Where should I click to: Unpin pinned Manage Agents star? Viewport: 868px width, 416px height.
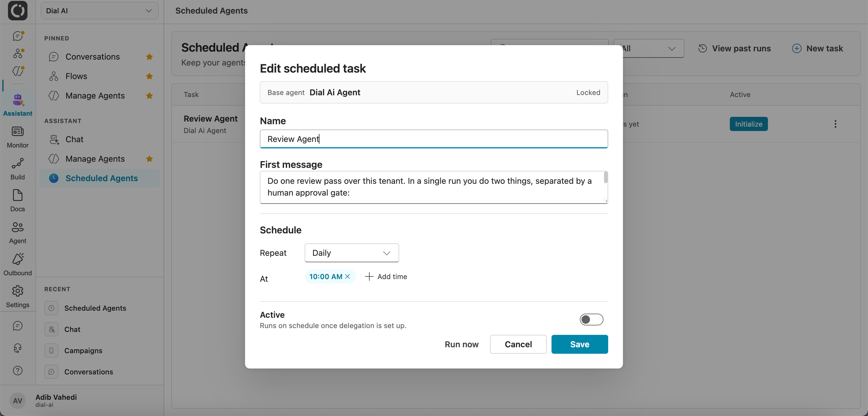pyautogui.click(x=149, y=96)
